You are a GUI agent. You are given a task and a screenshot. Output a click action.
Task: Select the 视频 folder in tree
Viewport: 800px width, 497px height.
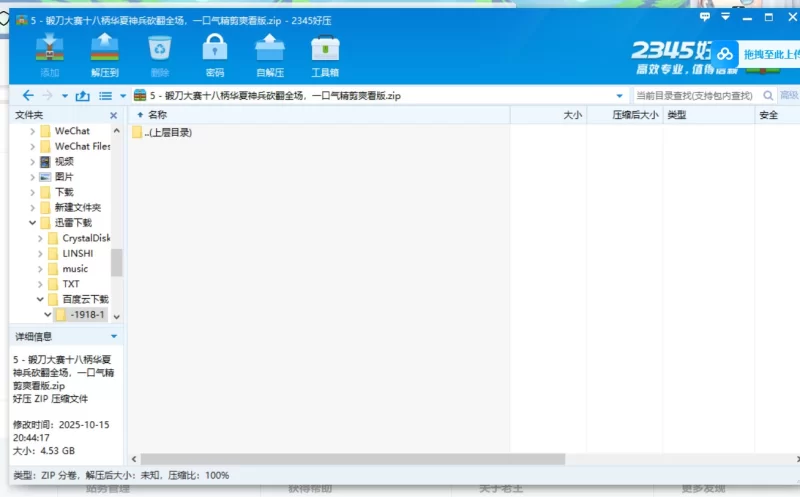(64, 162)
